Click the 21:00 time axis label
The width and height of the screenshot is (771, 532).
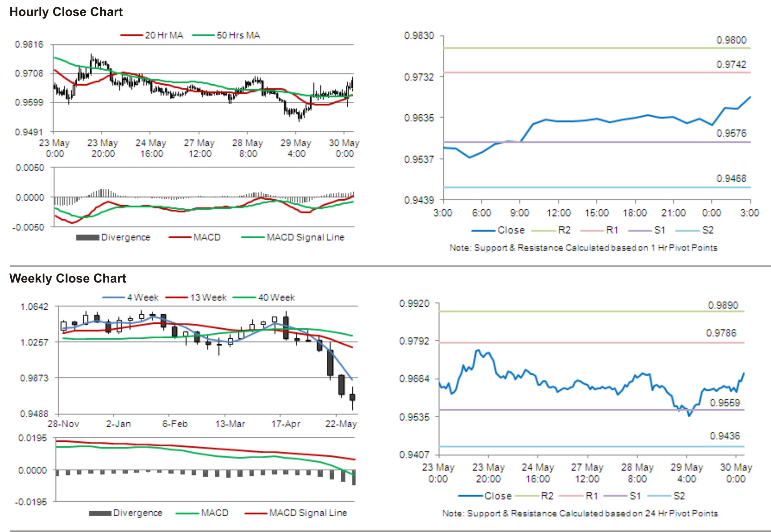click(x=673, y=213)
